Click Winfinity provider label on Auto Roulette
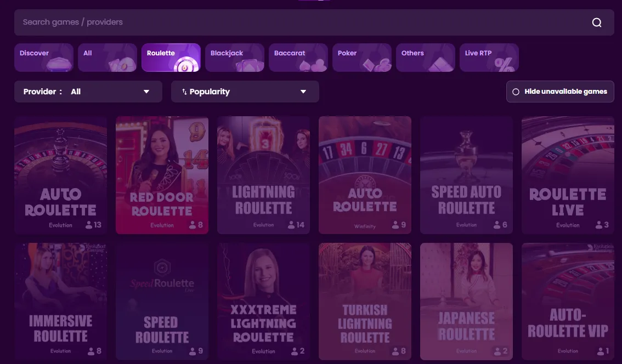Viewport: 622px width, 364px height. [x=365, y=226]
